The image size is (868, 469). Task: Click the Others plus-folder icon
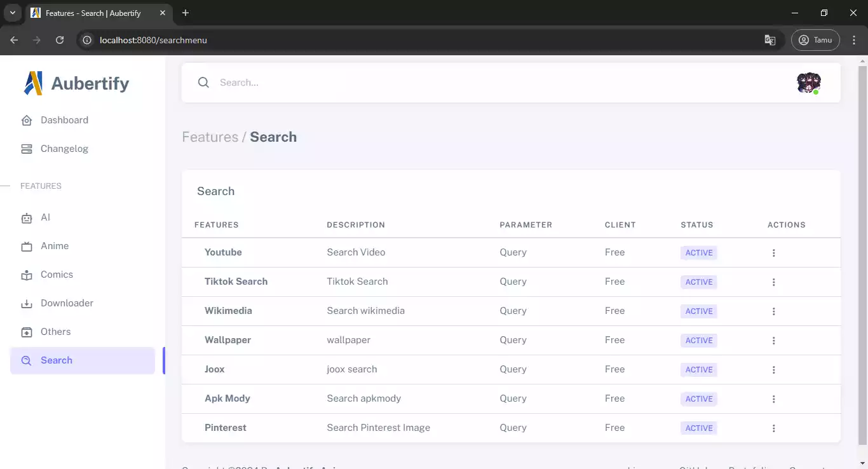[x=27, y=332]
